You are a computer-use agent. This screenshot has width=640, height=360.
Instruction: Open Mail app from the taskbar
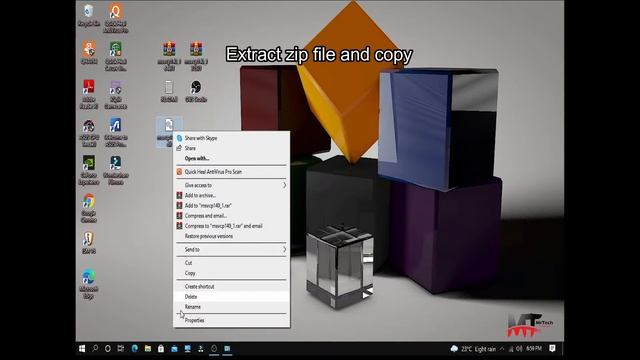[x=174, y=349]
